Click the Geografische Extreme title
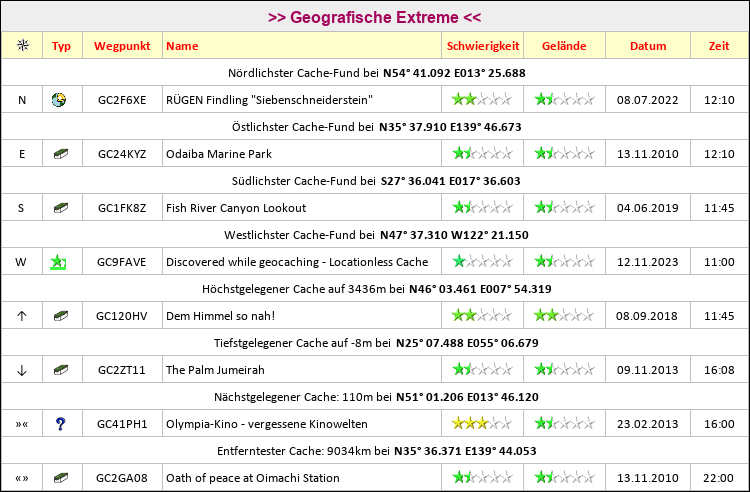750x492 pixels. coord(375,17)
